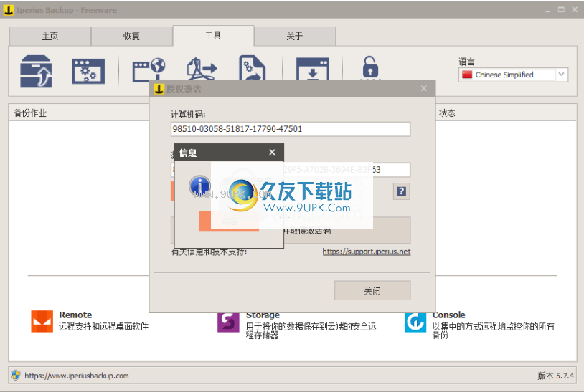This screenshot has height=392, width=584.
Task: Switch to the 主页 tab
Action: click(x=50, y=36)
